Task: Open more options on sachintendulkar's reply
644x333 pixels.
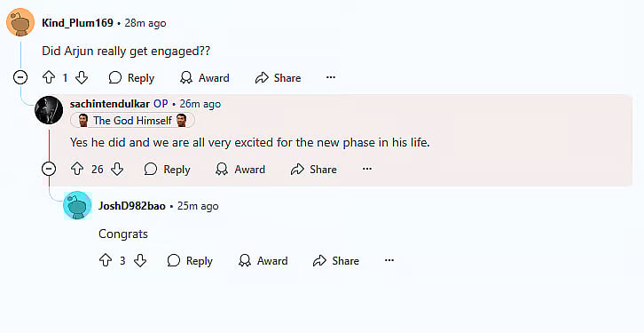Action: (366, 169)
